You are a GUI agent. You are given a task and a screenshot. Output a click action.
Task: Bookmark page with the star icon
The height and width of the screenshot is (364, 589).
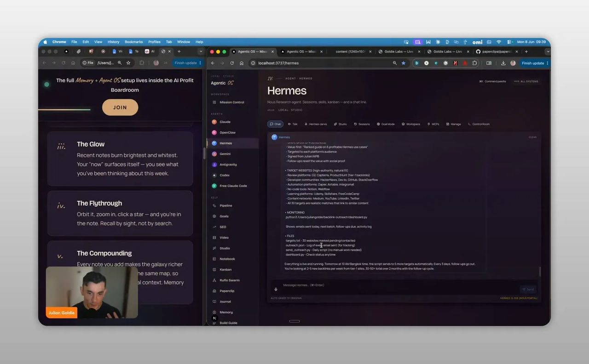(x=404, y=63)
